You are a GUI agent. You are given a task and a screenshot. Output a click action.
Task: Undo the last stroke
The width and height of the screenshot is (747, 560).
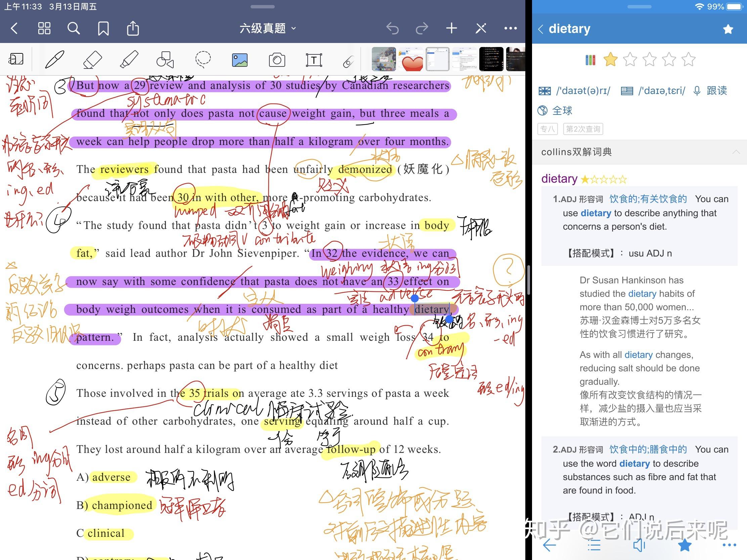(392, 28)
